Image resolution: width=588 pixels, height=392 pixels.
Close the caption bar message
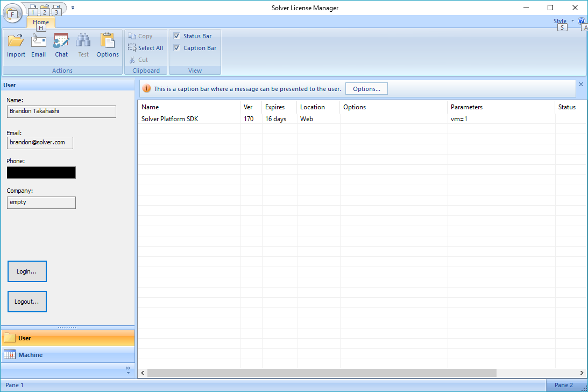pyautogui.click(x=581, y=85)
